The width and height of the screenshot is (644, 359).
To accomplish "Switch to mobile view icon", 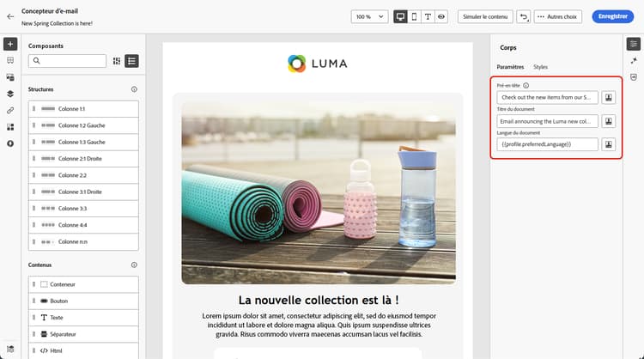I will pos(414,17).
